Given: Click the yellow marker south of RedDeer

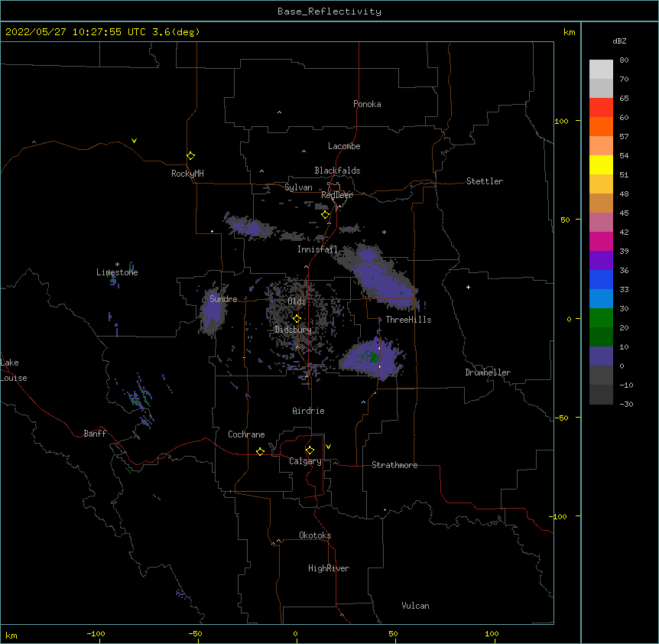Looking at the screenshot, I should point(325,215).
